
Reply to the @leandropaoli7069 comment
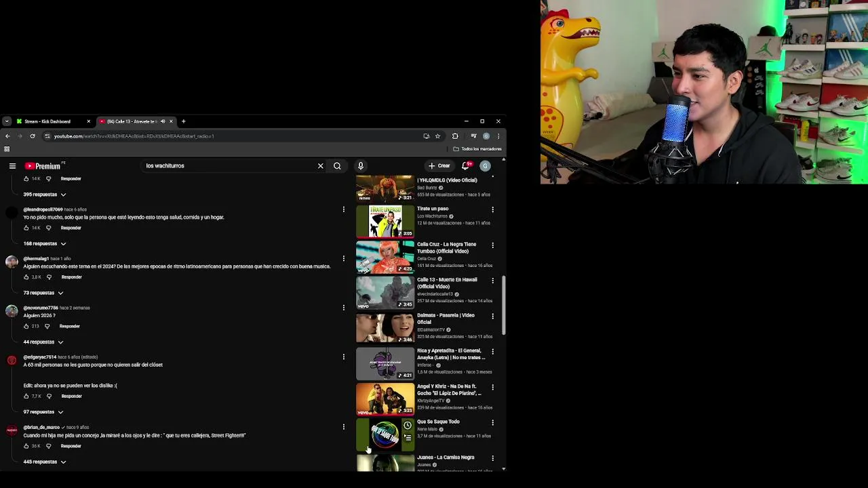[71, 228]
